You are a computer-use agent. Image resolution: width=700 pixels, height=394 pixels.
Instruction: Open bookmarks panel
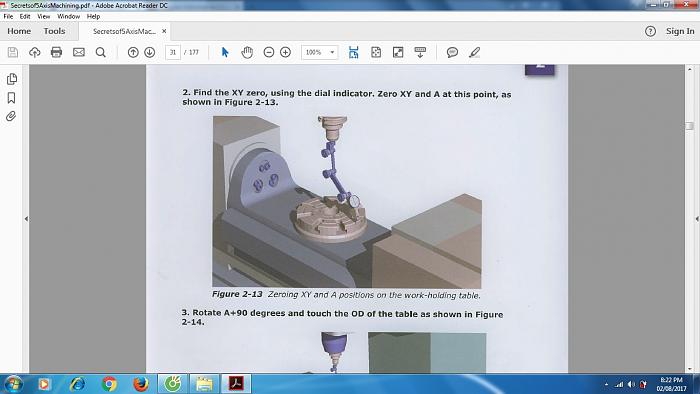[x=12, y=98]
